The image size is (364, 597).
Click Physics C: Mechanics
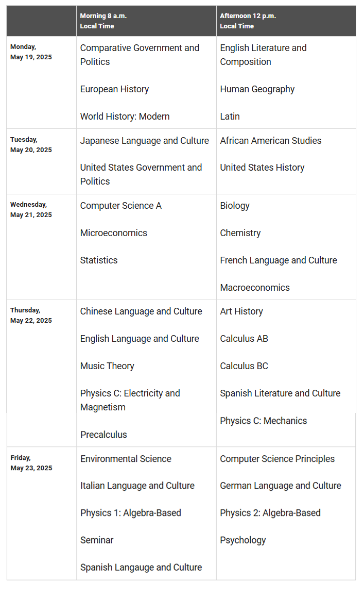pos(263,421)
